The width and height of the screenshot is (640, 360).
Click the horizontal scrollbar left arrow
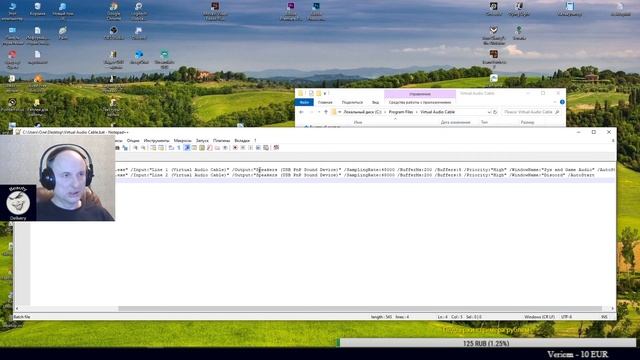(x=17, y=309)
